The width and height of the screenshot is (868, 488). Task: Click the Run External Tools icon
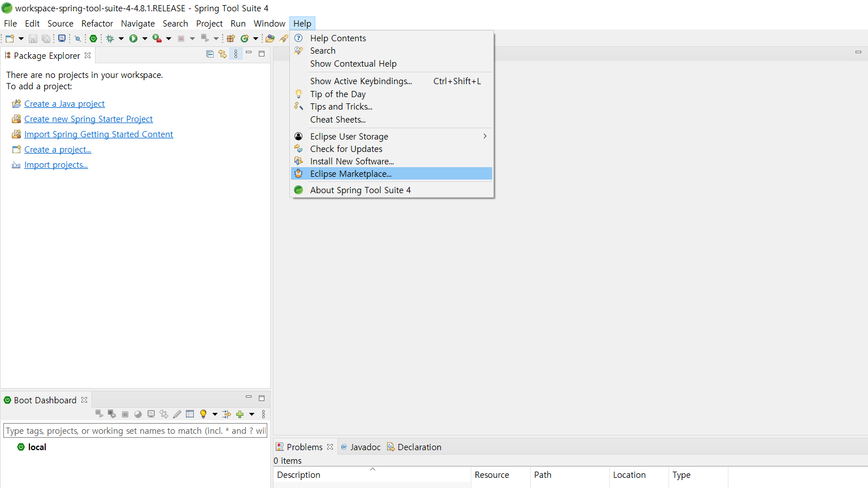[157, 38]
